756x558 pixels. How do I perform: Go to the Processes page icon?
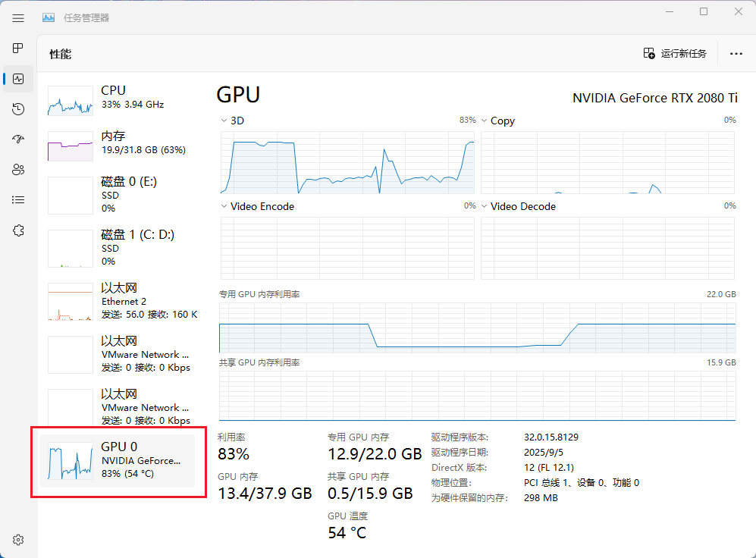(18, 49)
